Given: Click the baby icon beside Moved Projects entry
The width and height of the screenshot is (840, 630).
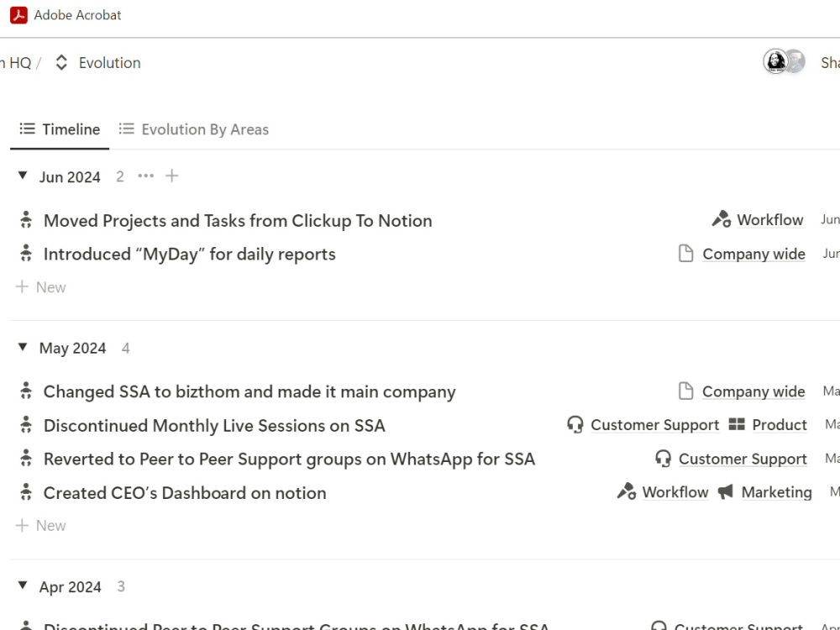Looking at the screenshot, I should tap(26, 220).
